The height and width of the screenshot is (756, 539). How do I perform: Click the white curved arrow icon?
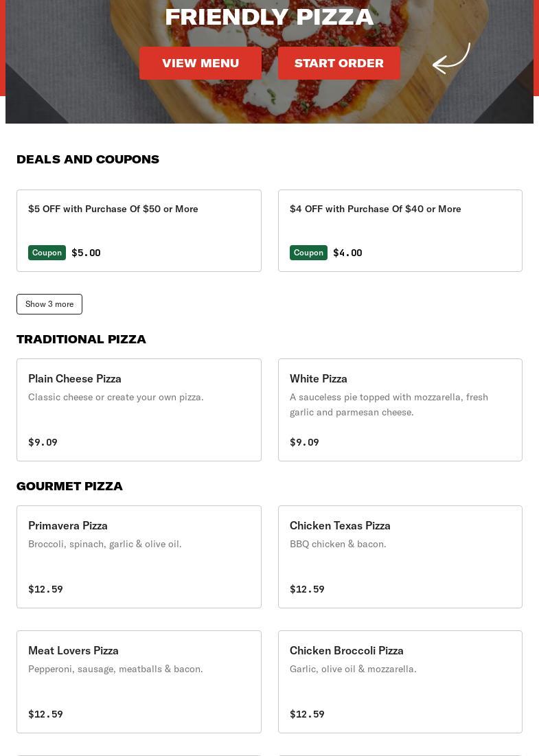(x=451, y=59)
